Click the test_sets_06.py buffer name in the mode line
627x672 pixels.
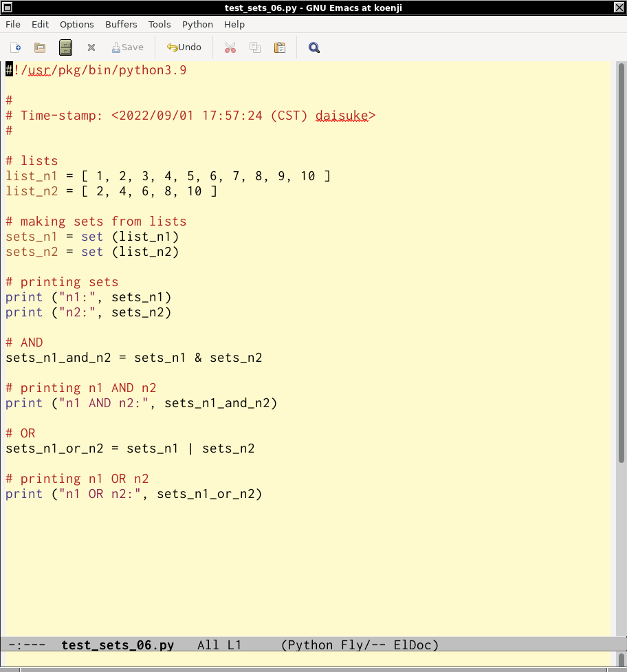118,645
